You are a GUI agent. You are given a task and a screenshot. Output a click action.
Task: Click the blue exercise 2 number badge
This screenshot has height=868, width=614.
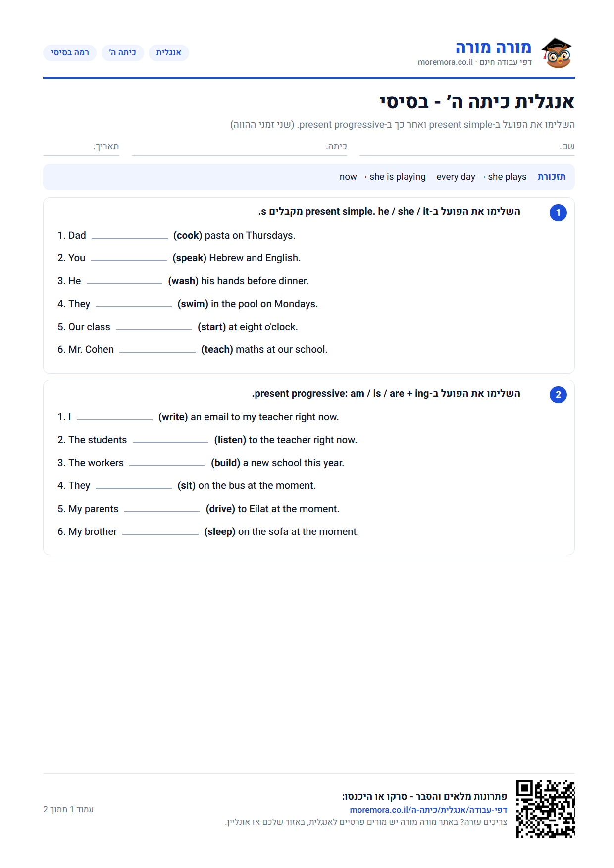point(558,395)
